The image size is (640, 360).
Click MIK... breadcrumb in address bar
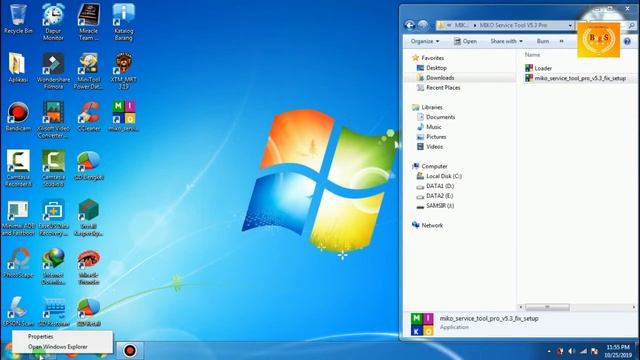coord(461,25)
